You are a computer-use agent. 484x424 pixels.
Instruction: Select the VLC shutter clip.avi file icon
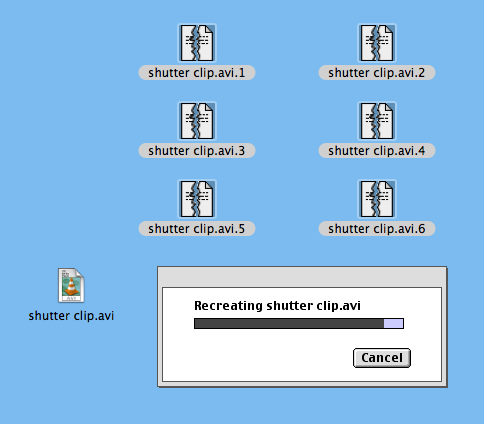71,285
